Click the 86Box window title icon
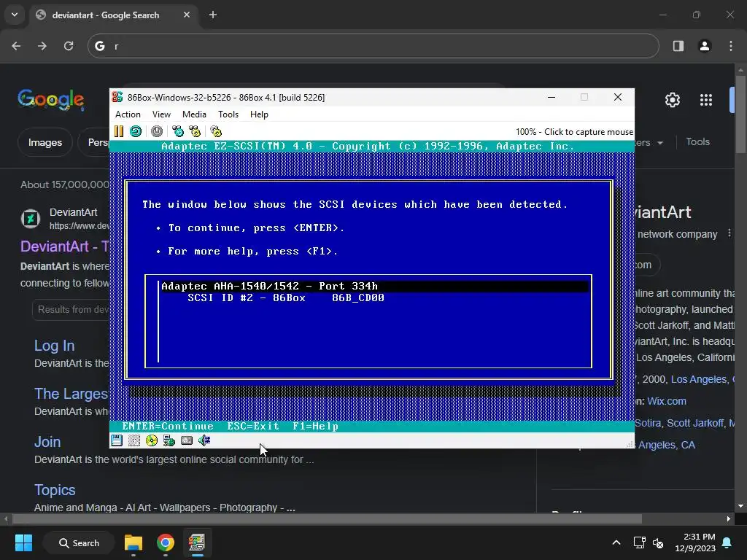The image size is (747, 560). click(x=117, y=97)
